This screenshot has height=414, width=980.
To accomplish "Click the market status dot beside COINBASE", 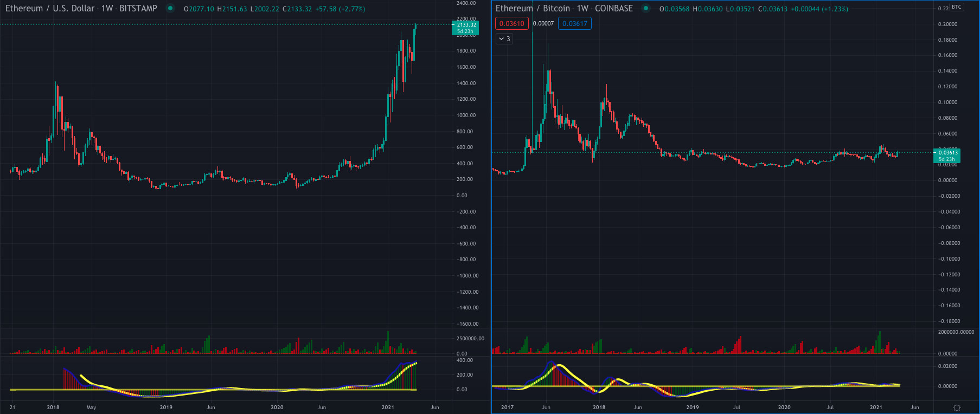I will [x=646, y=8].
